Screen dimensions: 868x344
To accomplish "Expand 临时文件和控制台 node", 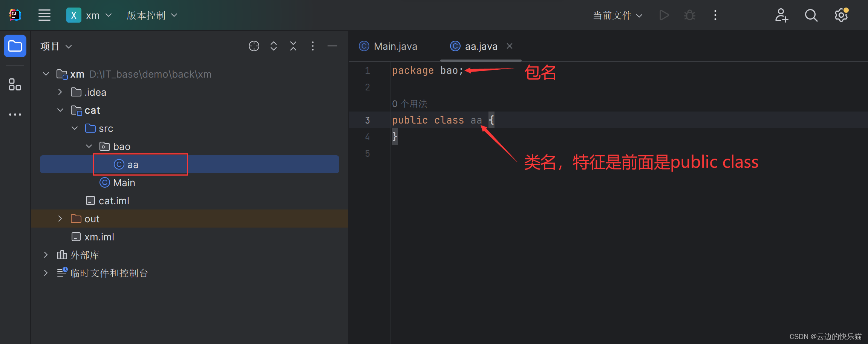I will tap(46, 273).
